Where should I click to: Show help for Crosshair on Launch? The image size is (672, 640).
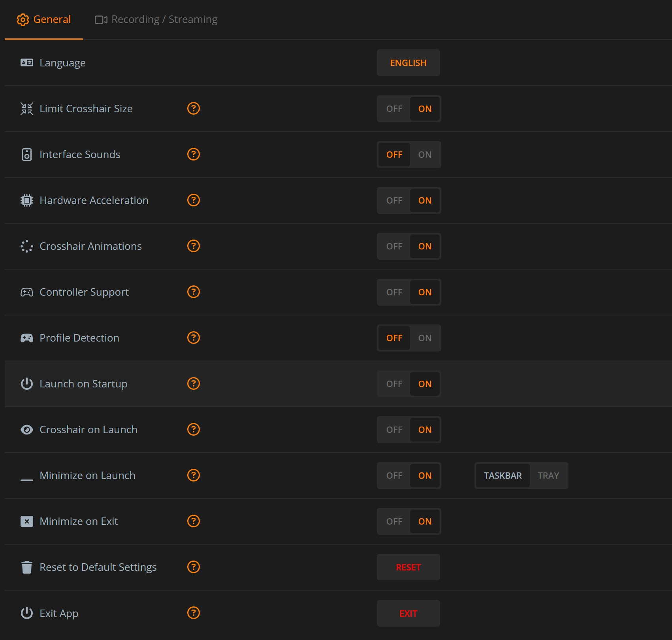coord(194,429)
